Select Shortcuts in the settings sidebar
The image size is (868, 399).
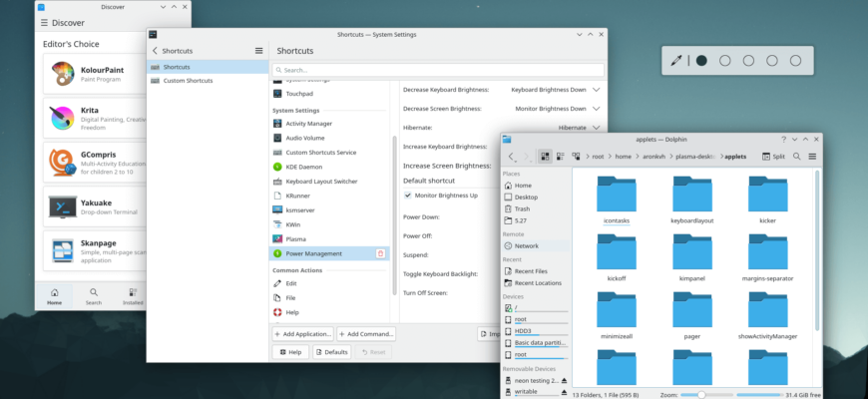(x=208, y=67)
